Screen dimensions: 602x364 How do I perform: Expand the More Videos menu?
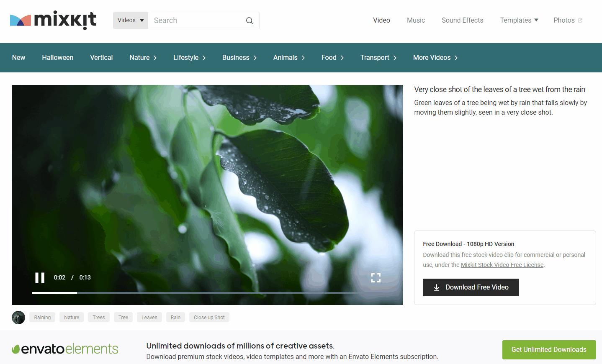[x=435, y=58]
